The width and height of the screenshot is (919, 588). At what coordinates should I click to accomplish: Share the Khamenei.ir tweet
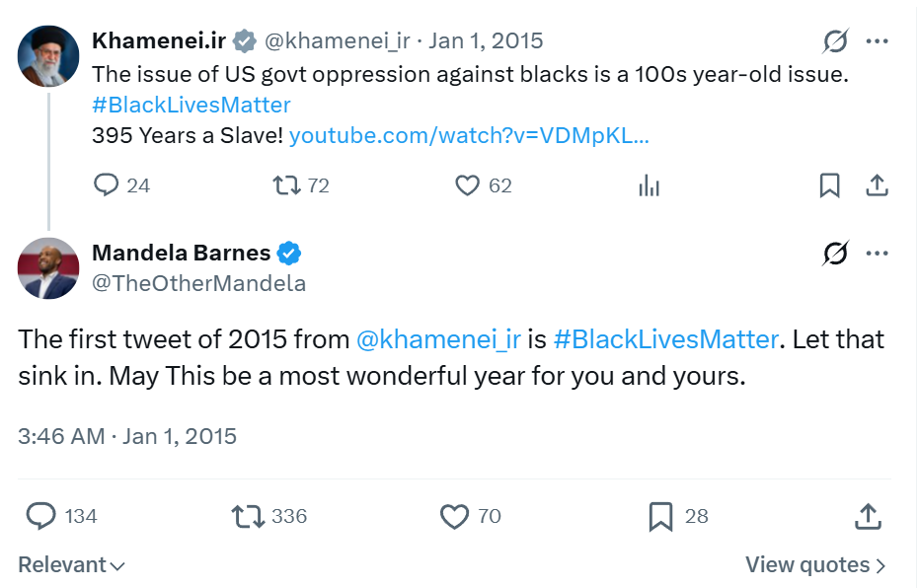coord(876,185)
